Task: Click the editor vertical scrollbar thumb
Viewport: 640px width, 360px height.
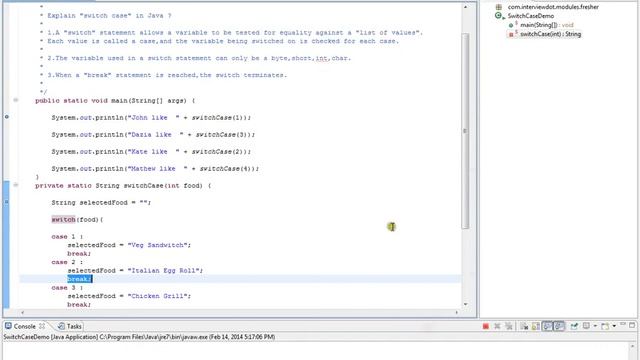Action: [x=465, y=131]
